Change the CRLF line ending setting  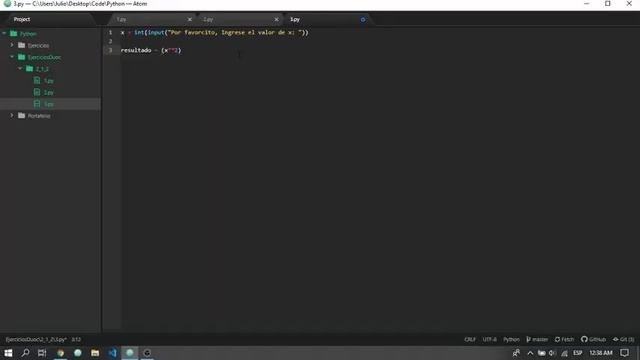coord(470,340)
